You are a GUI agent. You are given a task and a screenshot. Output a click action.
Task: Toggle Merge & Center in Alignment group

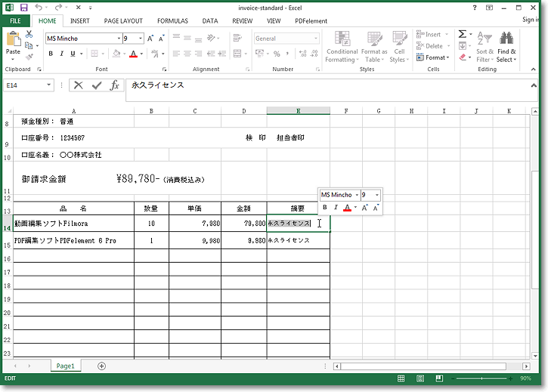237,54
